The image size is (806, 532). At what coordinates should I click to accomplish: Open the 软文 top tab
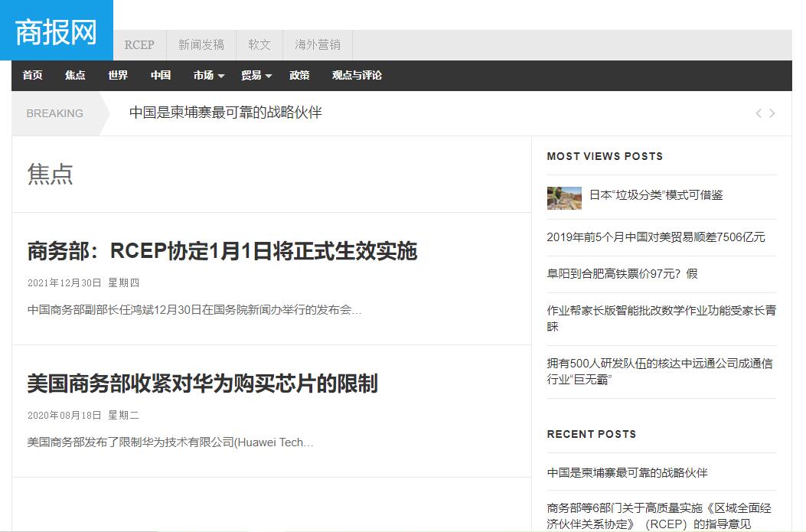tap(259, 44)
